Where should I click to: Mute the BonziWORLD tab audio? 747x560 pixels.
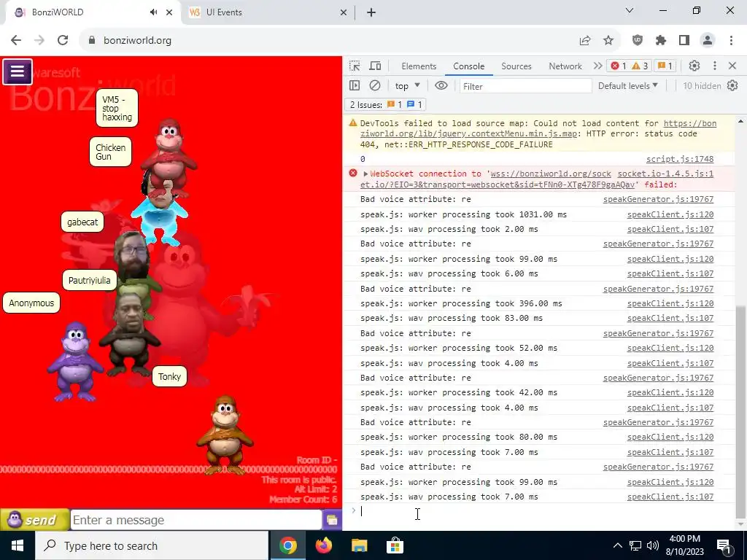(153, 12)
